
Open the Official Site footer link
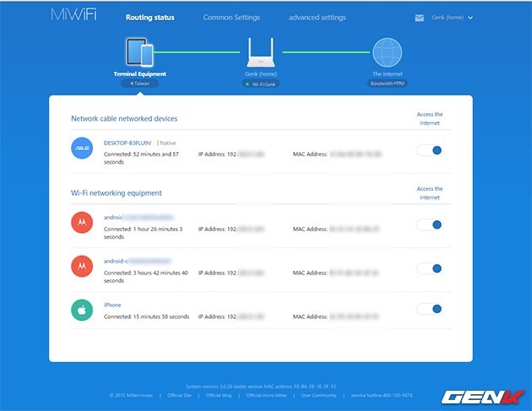(179, 396)
